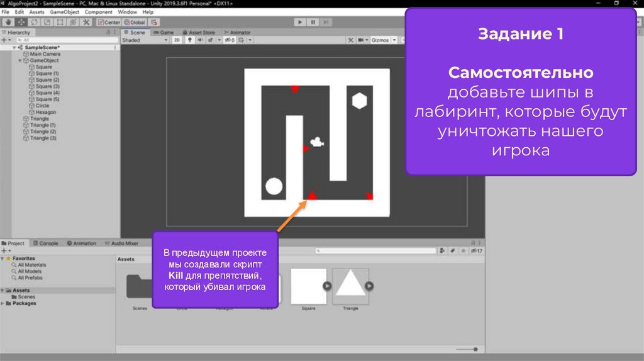Toggle grid snapping icon
Image resolution: width=644 pixels, height=361 pixels.
pos(154,22)
